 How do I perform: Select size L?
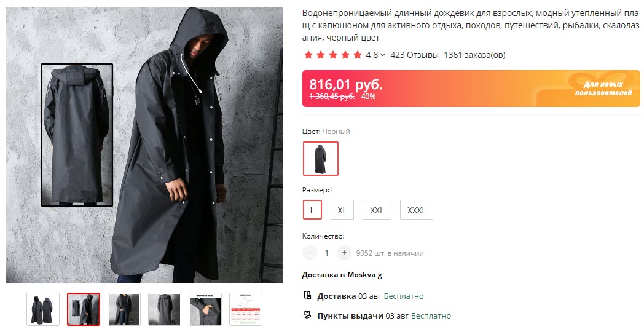click(312, 210)
